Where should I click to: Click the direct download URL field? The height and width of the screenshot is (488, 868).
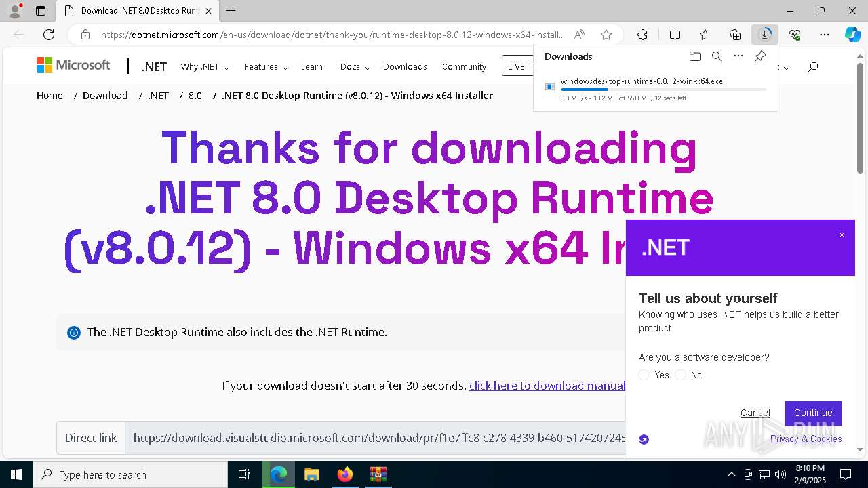380,438
